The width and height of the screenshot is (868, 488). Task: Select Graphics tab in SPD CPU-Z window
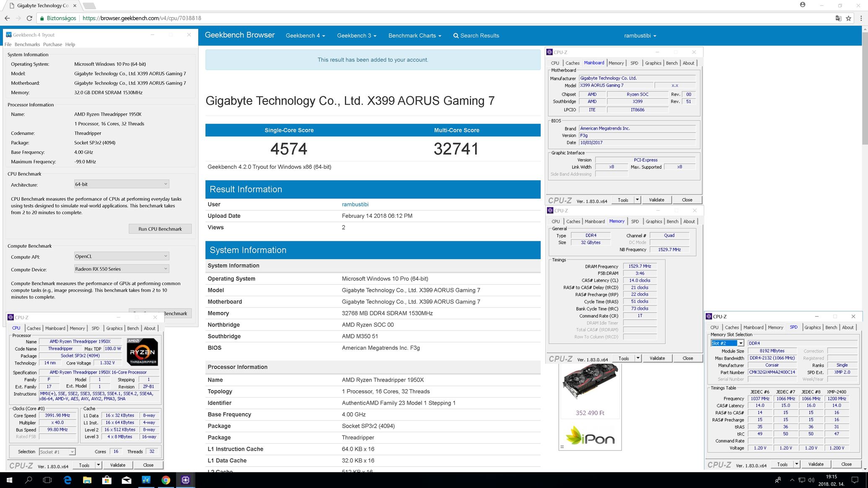coord(812,328)
